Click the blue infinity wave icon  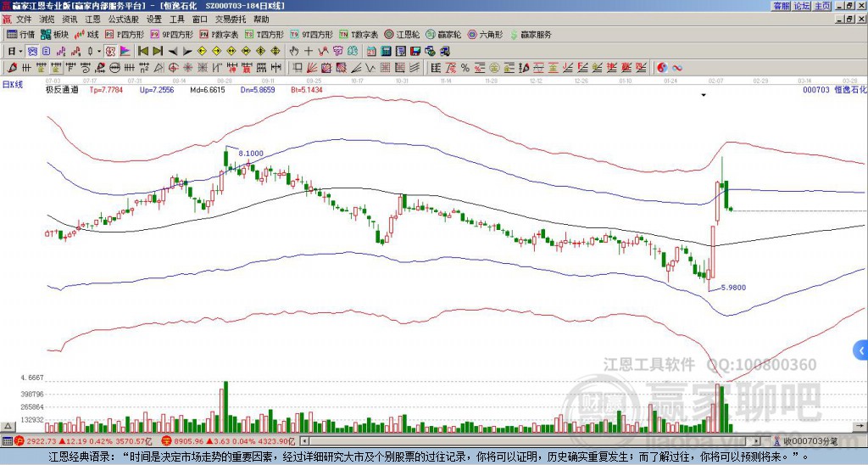677,68
